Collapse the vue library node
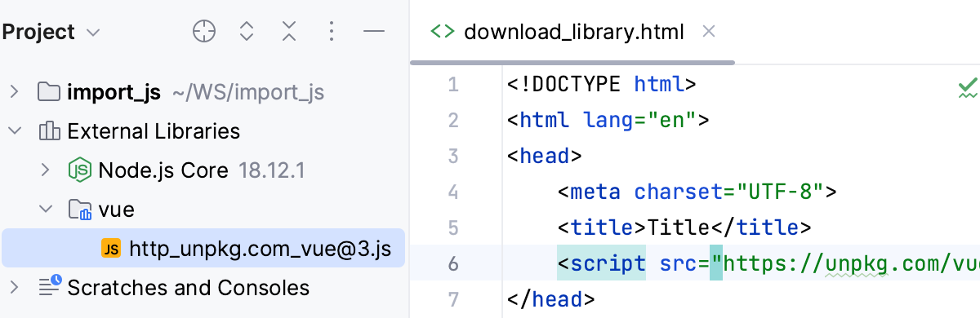 (x=47, y=210)
